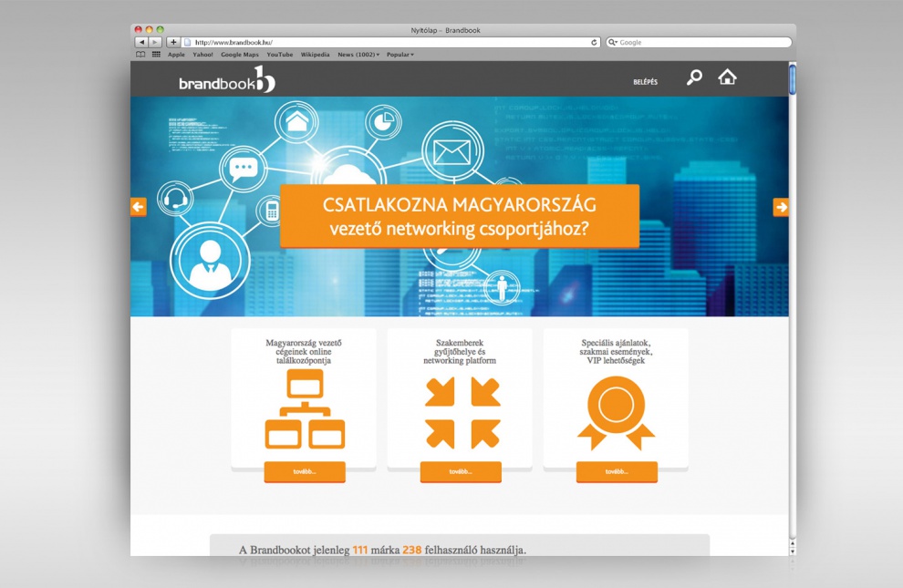
Task: Click the vertical scrollbar thumb
Action: [x=793, y=79]
